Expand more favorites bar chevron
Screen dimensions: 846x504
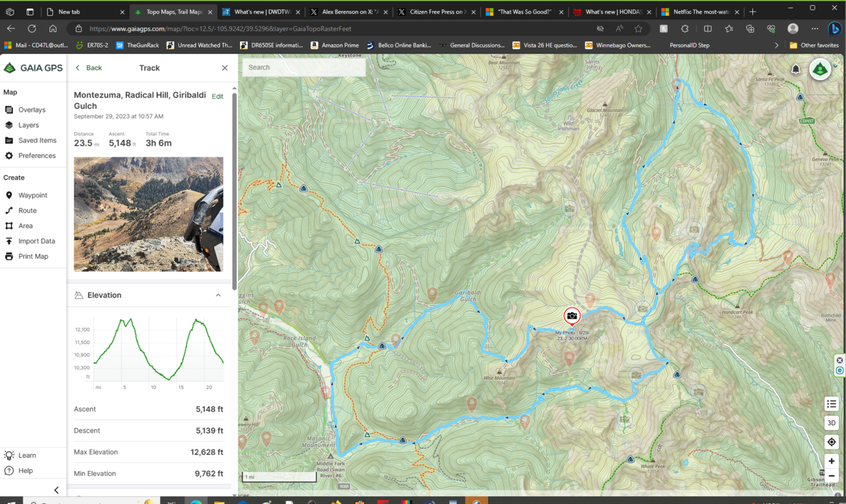pos(776,46)
